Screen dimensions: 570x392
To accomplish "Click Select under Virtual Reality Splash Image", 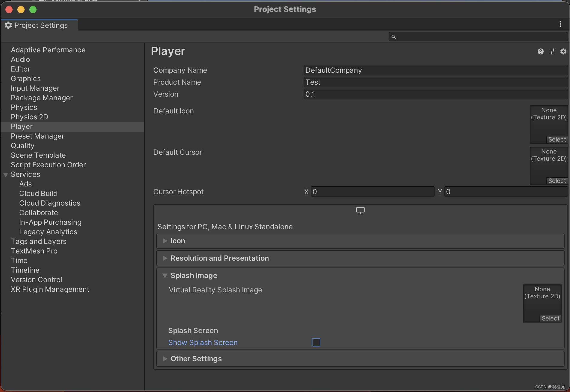I will click(x=550, y=318).
